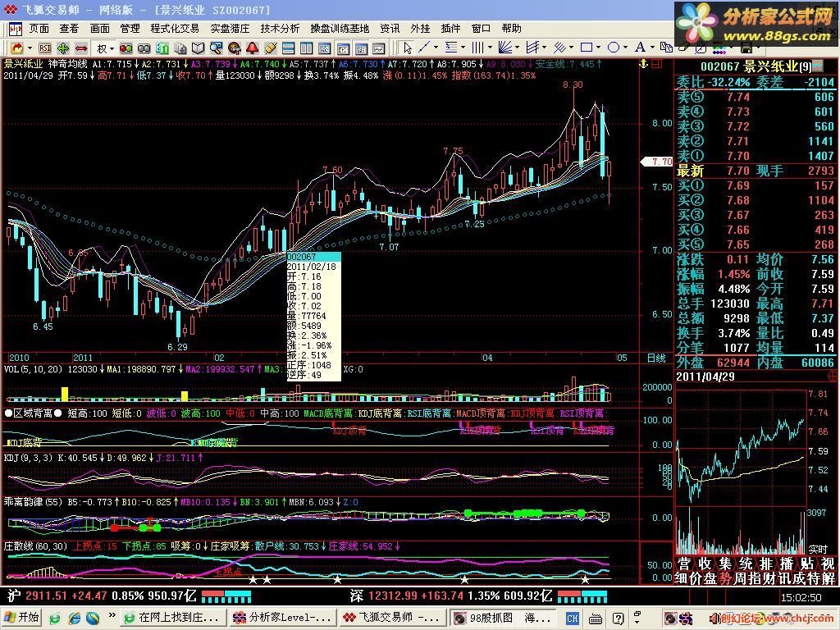The image size is (840, 630).
Task: Click the 统 button in the quote panel
Action: coord(746,564)
